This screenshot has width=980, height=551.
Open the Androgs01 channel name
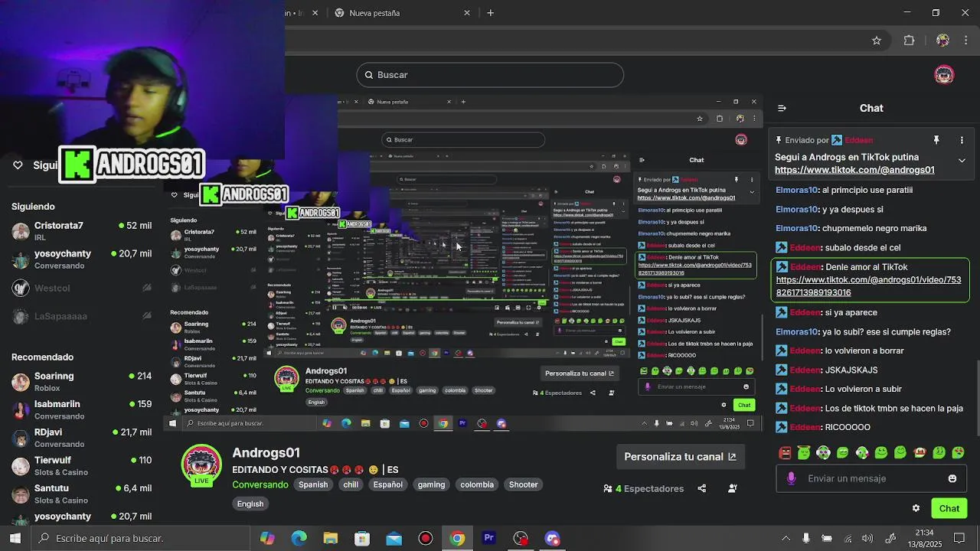click(266, 453)
